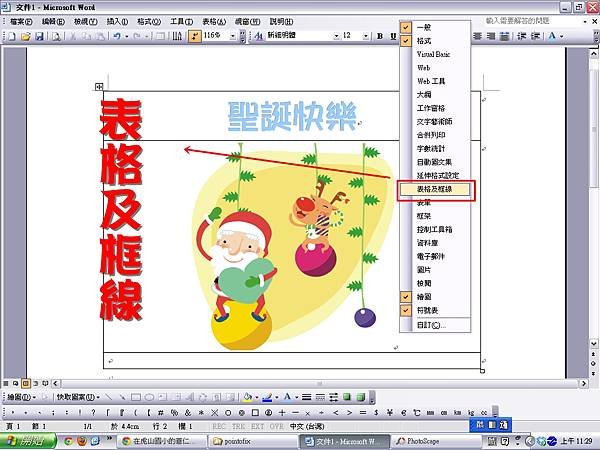The image size is (600, 450).
Task: Click the Arrow Style icon in the drawing toolbar
Action: pos(334,397)
